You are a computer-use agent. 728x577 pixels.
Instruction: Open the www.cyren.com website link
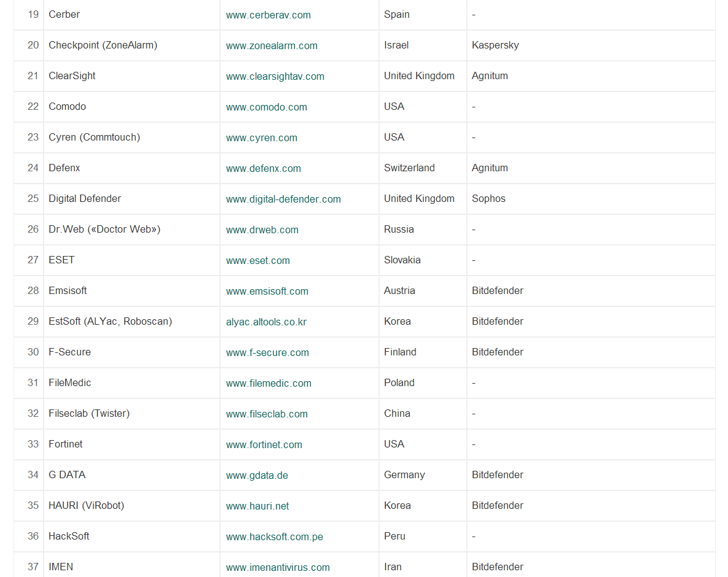click(x=261, y=137)
